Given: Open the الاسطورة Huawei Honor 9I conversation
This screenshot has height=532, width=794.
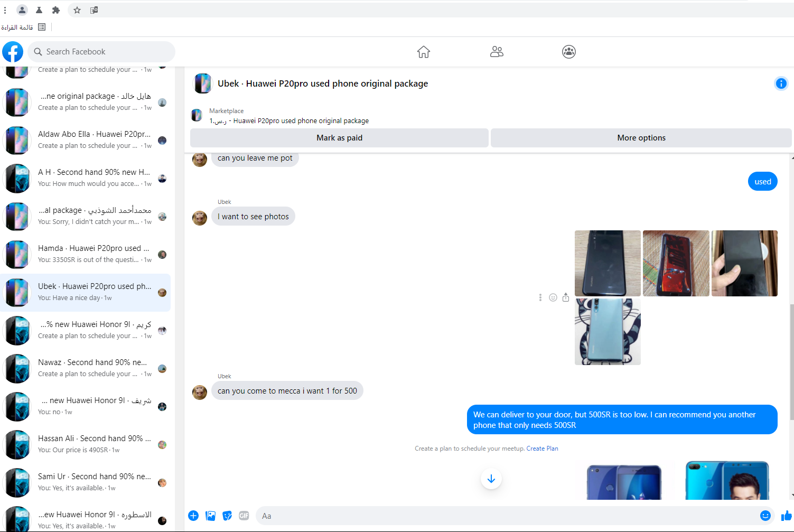Looking at the screenshot, I should [x=86, y=518].
